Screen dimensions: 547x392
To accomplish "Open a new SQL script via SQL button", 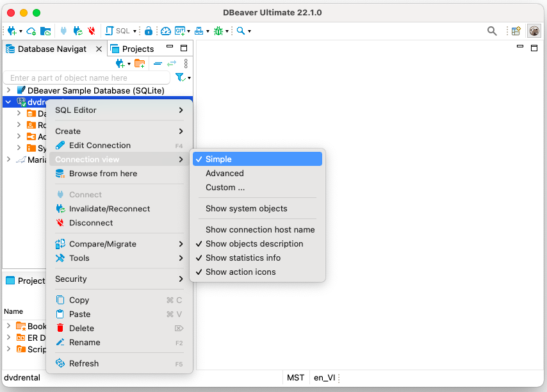I will coord(118,31).
